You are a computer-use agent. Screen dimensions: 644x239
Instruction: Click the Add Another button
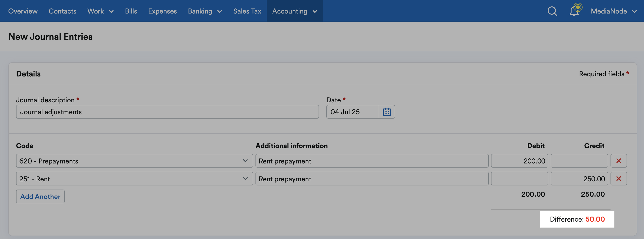[40, 196]
